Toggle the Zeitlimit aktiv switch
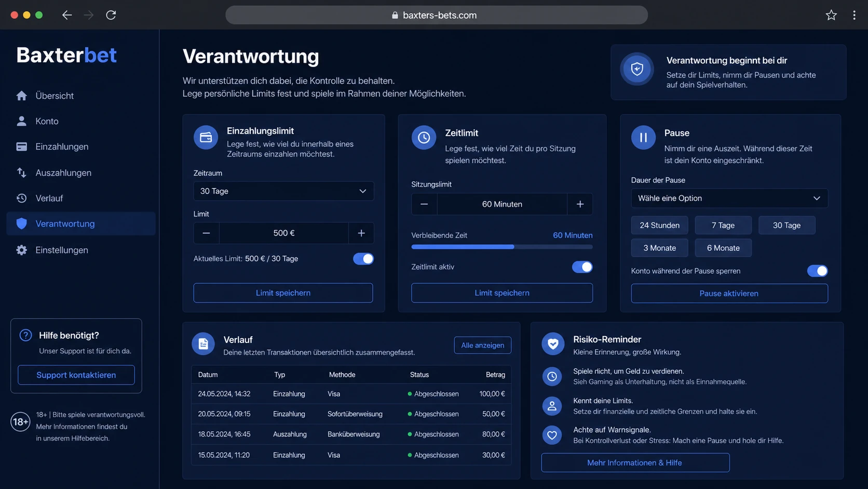Viewport: 868px width, 489px height. (582, 267)
